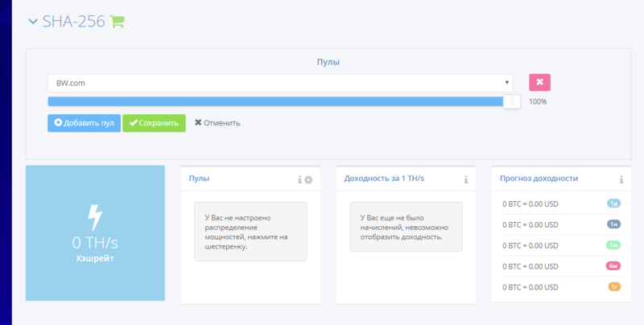Select the pink 6м forecast badge

tap(613, 266)
